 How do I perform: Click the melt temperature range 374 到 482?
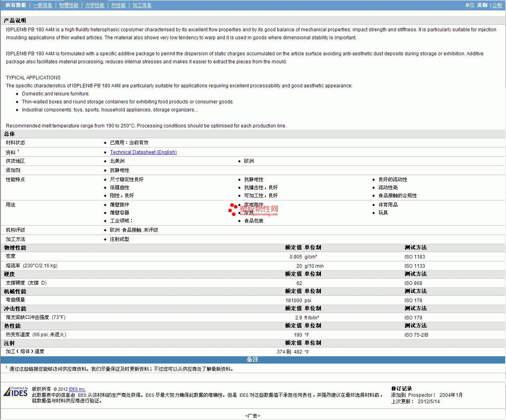click(289, 352)
